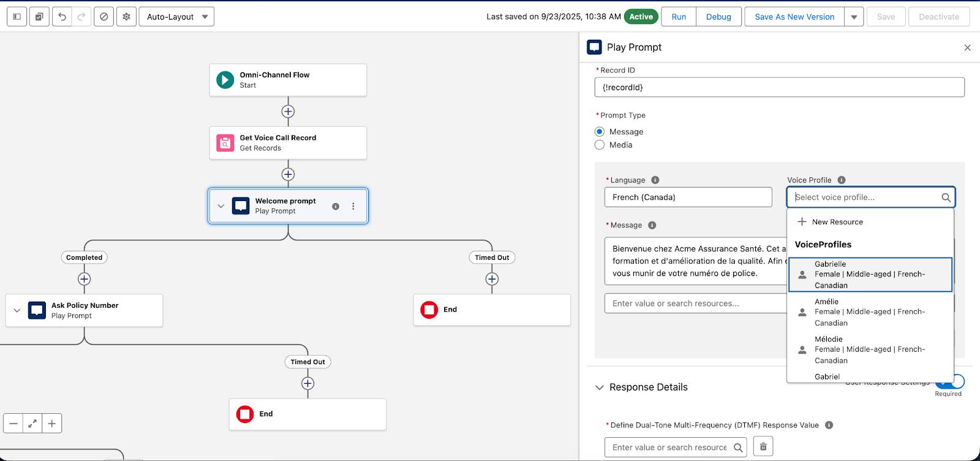Click fit-to-screen expand icon
Image resolution: width=980 pixels, height=461 pixels.
[32, 424]
